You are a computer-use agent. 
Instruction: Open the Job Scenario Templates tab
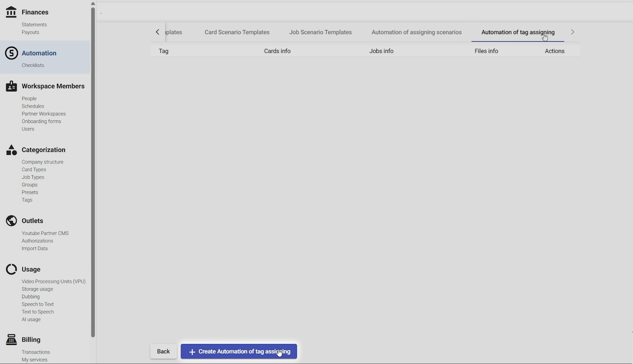click(x=320, y=32)
